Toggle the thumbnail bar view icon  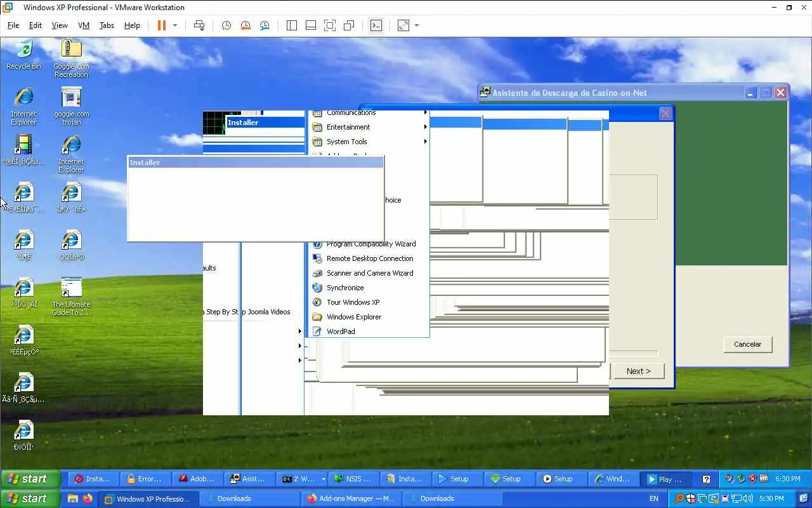coord(311,25)
